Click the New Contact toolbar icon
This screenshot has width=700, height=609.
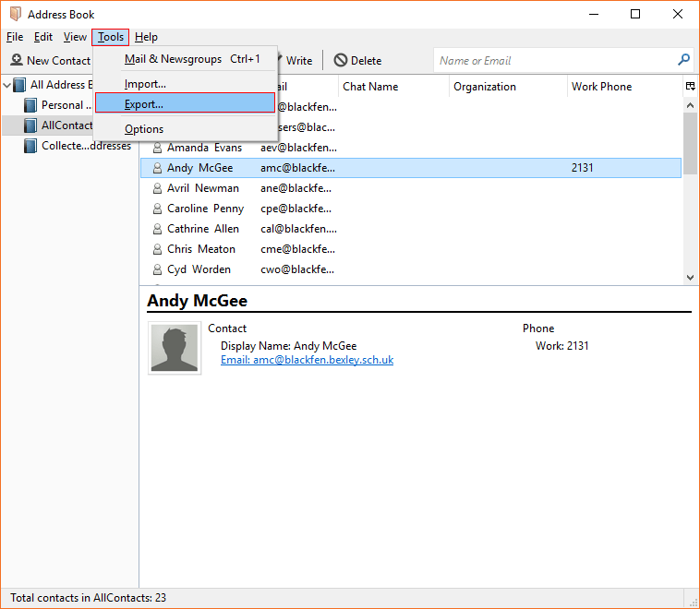(17, 60)
